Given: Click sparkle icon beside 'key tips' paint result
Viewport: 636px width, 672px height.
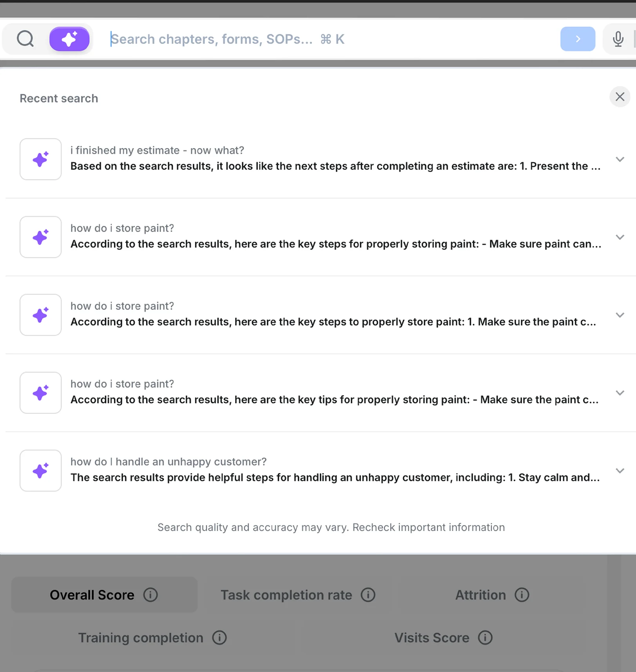Looking at the screenshot, I should tap(41, 393).
